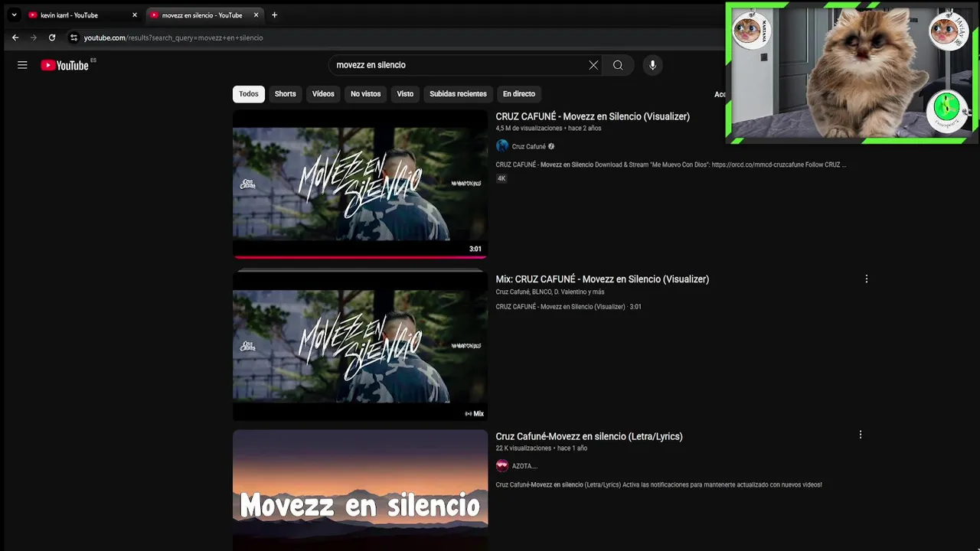
Task: Open more options for the Mix result
Action: (x=866, y=279)
